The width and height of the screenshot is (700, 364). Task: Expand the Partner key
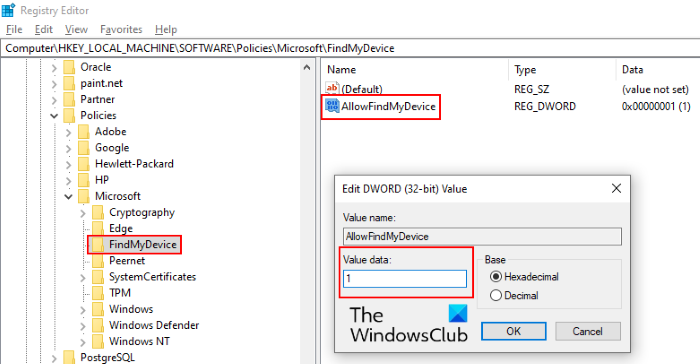(54, 100)
